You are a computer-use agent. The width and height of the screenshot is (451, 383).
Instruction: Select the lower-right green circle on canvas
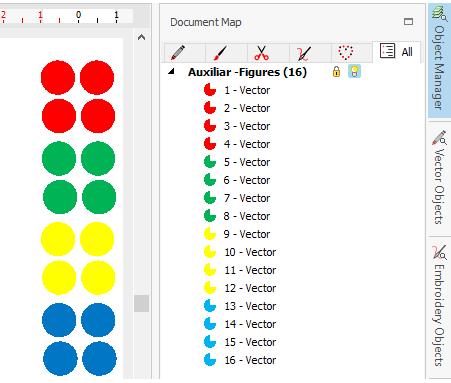pos(99,197)
